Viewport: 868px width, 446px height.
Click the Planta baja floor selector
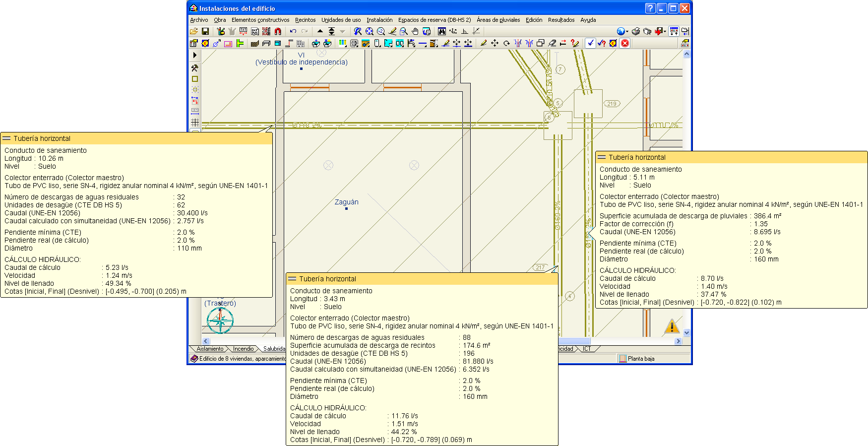click(641, 359)
